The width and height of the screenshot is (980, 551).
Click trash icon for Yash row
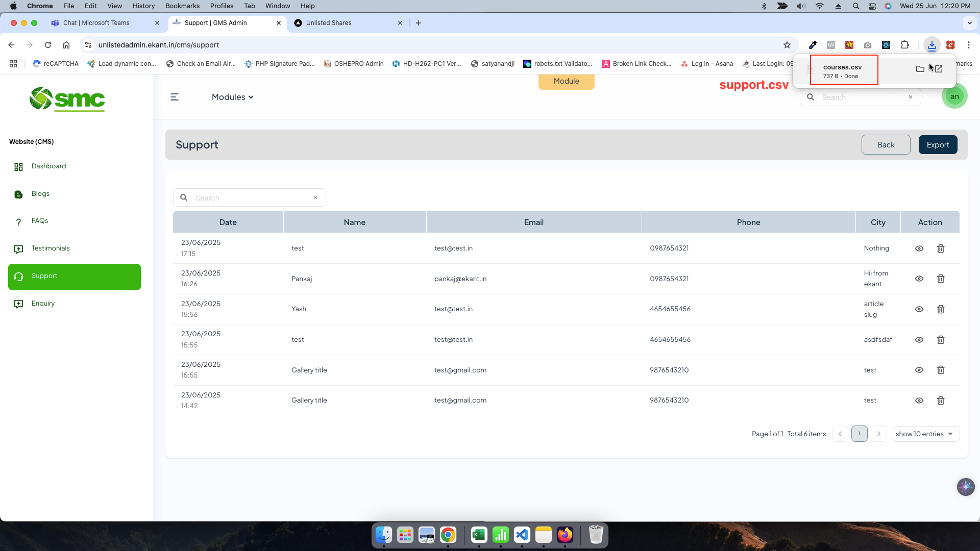point(940,309)
